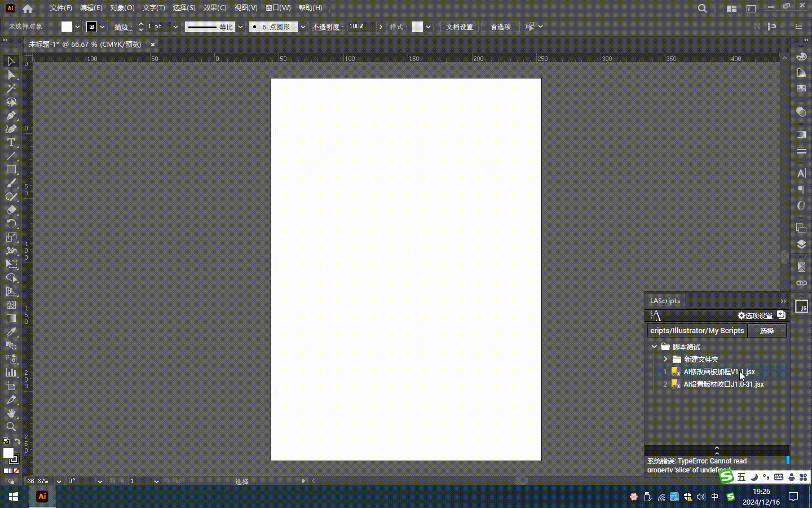Select the Gradient tool
812x508 pixels.
[11, 318]
